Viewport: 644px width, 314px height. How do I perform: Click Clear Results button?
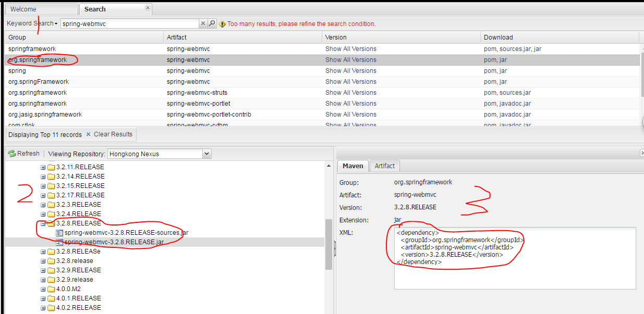tap(109, 134)
